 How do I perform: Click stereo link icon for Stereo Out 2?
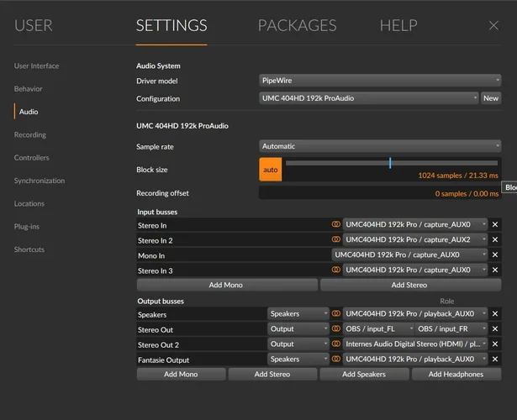pyautogui.click(x=336, y=344)
